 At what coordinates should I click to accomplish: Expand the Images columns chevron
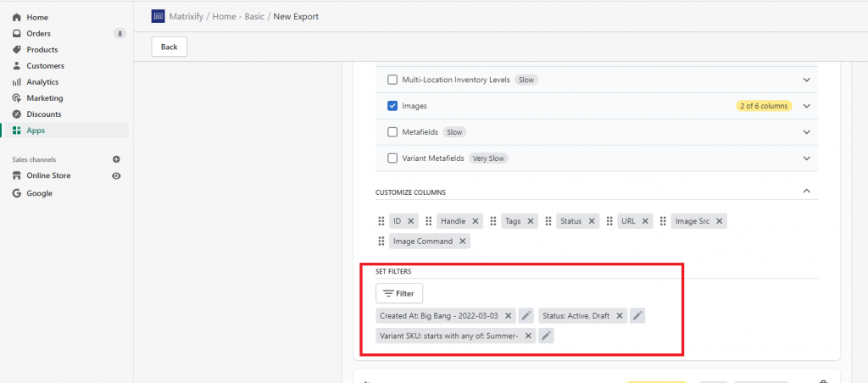pos(807,106)
